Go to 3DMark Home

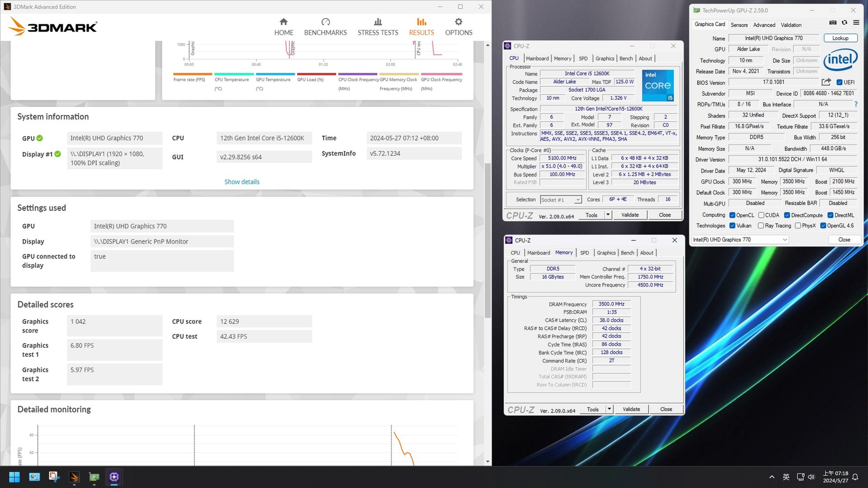pyautogui.click(x=283, y=27)
